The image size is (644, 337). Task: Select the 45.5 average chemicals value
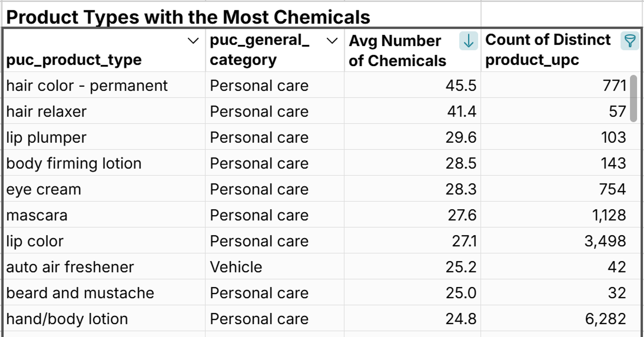(461, 85)
